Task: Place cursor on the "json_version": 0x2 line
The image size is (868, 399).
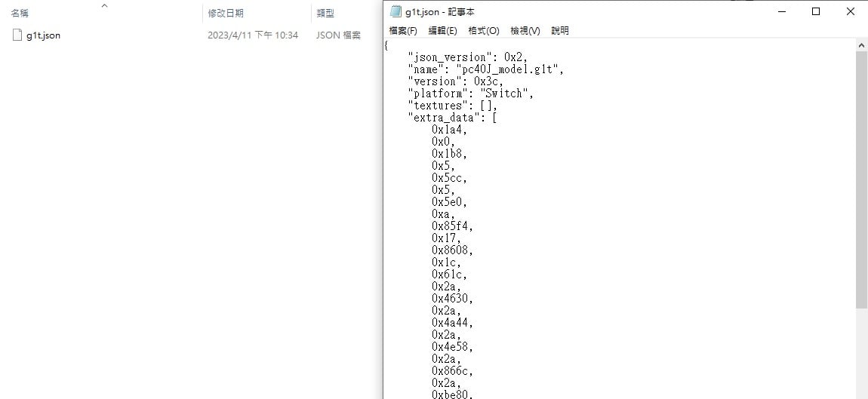Action: click(x=468, y=57)
